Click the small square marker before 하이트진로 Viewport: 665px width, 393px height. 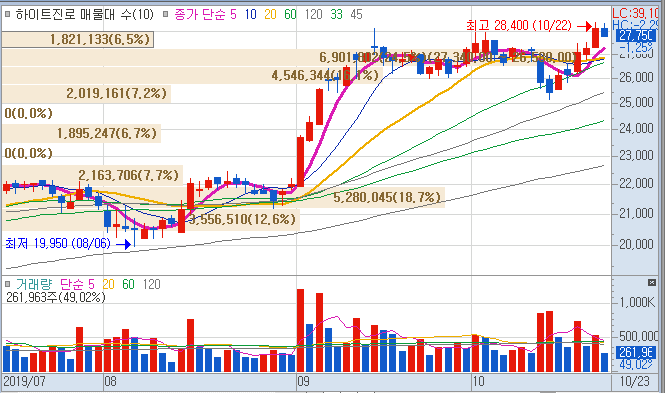(x=7, y=14)
